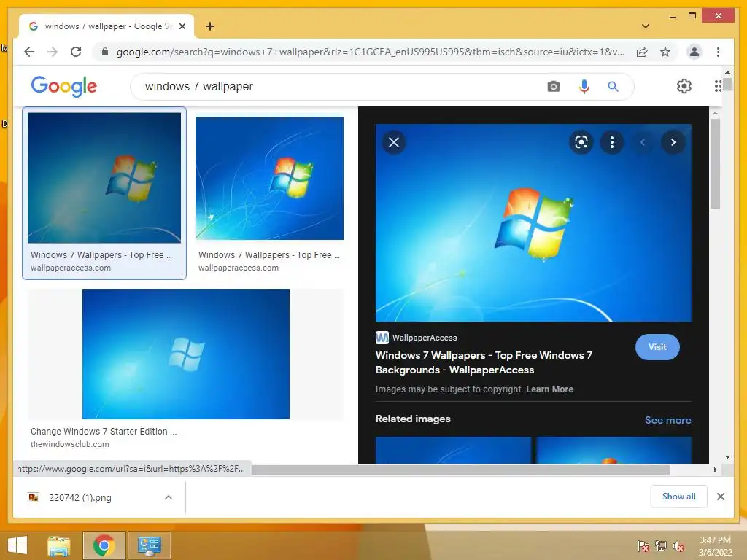
Task: Open the Chrome profile avatar
Action: coord(694,52)
